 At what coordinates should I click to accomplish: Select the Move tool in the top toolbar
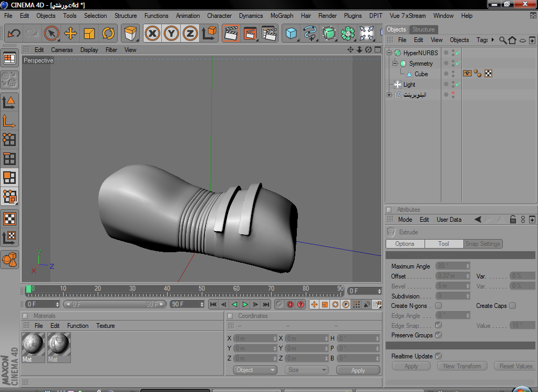[x=70, y=34]
